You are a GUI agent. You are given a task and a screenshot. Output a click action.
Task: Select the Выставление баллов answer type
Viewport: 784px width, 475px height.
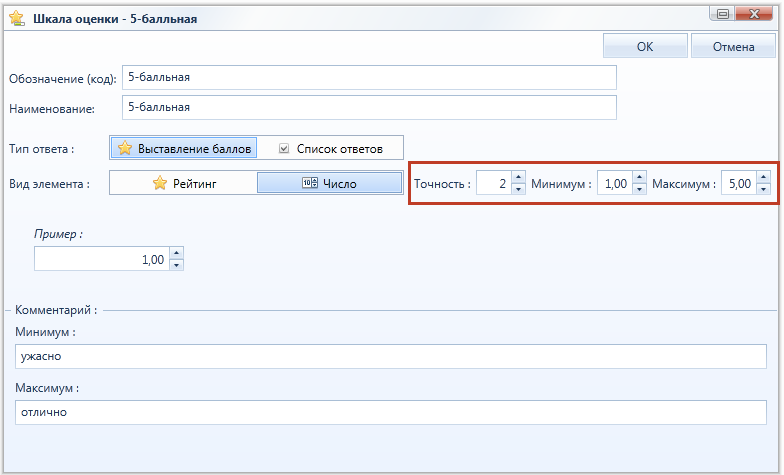pos(184,148)
